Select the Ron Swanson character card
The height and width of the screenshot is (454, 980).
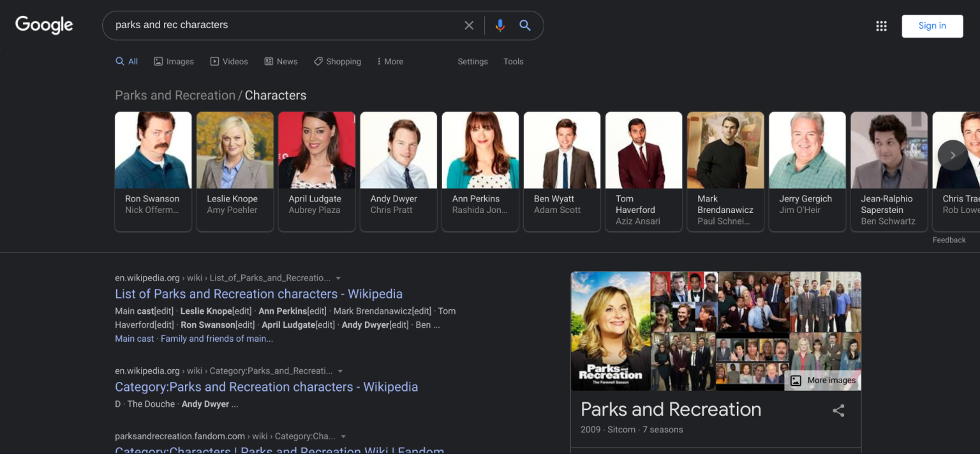153,171
